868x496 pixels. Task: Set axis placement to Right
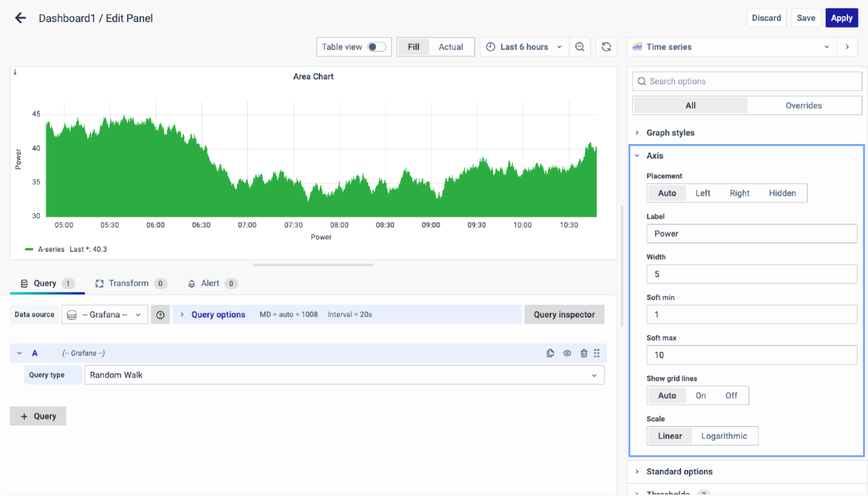click(x=739, y=193)
